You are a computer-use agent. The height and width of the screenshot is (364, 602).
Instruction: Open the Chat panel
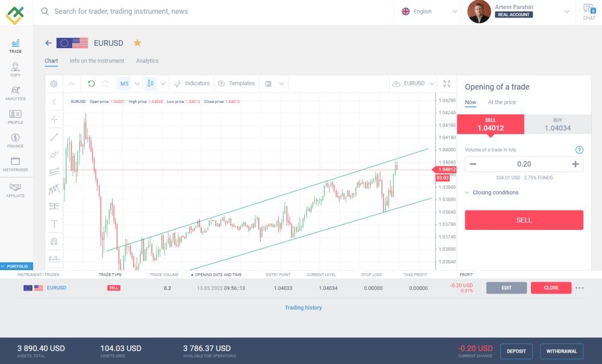pos(589,11)
